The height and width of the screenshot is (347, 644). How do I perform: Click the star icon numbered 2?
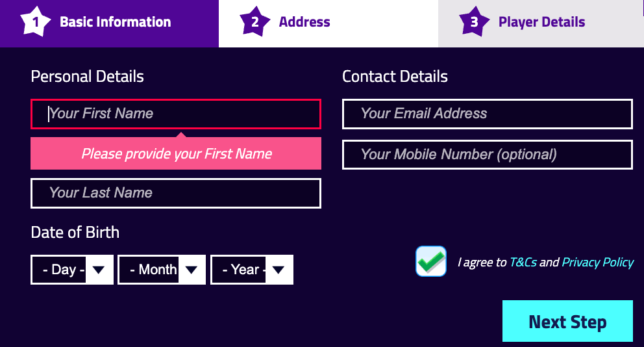255,23
